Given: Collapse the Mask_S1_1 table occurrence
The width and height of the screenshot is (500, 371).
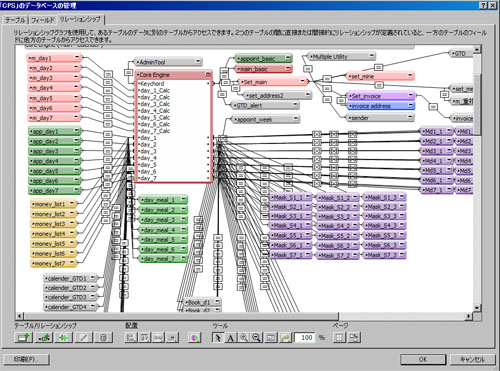Looking at the screenshot, I should [308, 197].
